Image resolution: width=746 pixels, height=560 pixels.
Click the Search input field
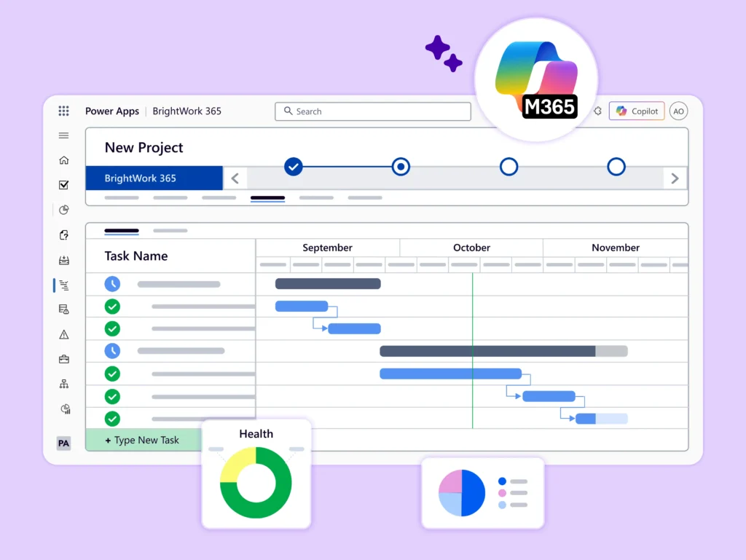[373, 111]
